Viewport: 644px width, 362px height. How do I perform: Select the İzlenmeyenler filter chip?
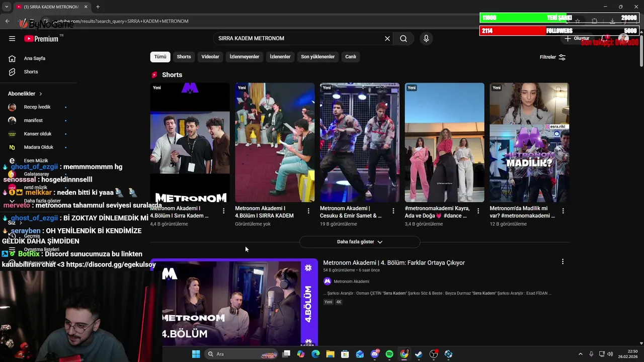pos(245,57)
